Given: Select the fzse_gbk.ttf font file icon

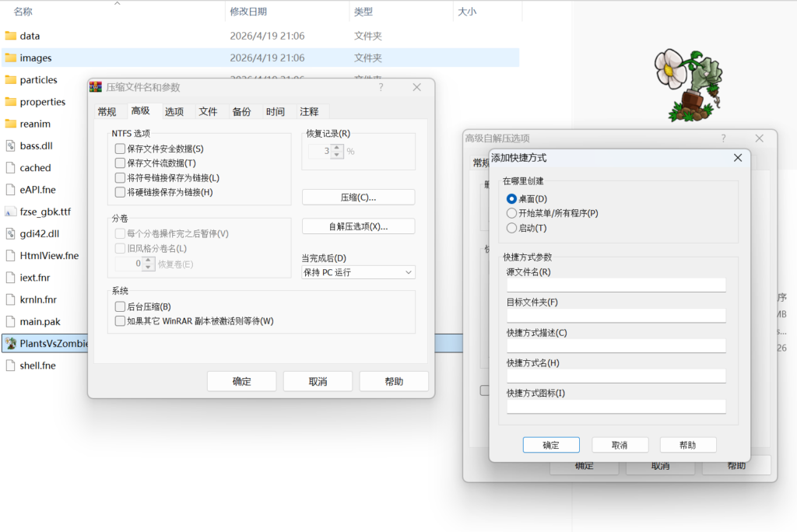Looking at the screenshot, I should coord(11,212).
